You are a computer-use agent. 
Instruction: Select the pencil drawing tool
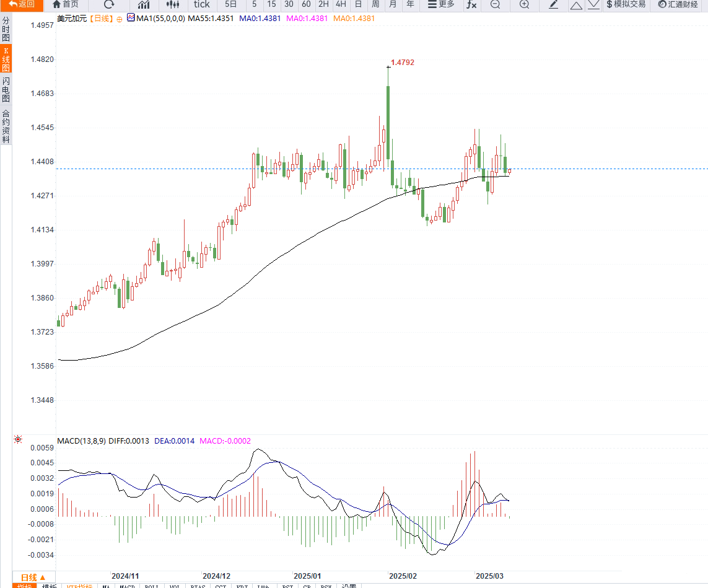pos(553,4)
